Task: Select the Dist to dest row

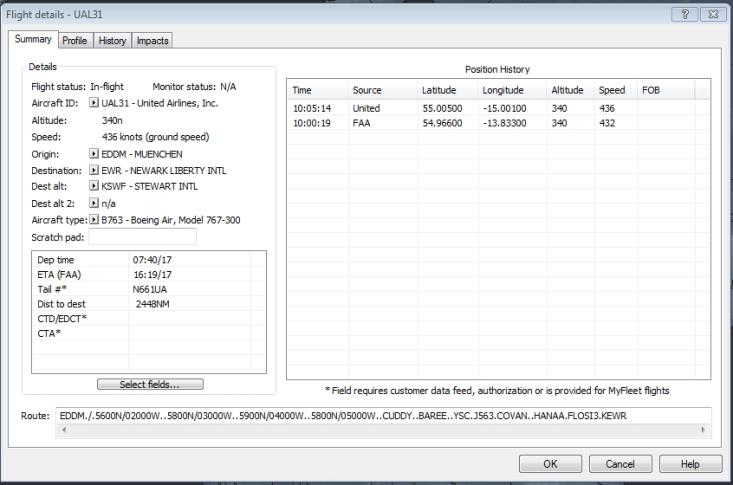Action: 149,304
